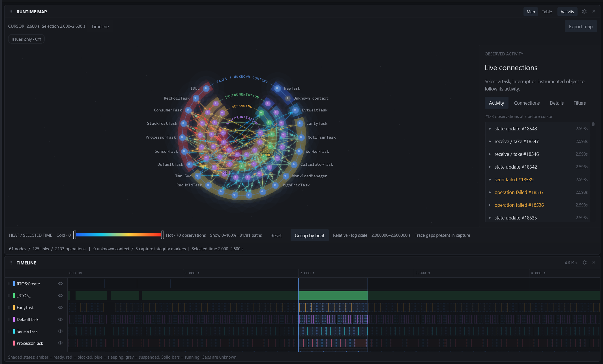Open the Filters tab
This screenshot has width=603, height=364.
click(580, 103)
